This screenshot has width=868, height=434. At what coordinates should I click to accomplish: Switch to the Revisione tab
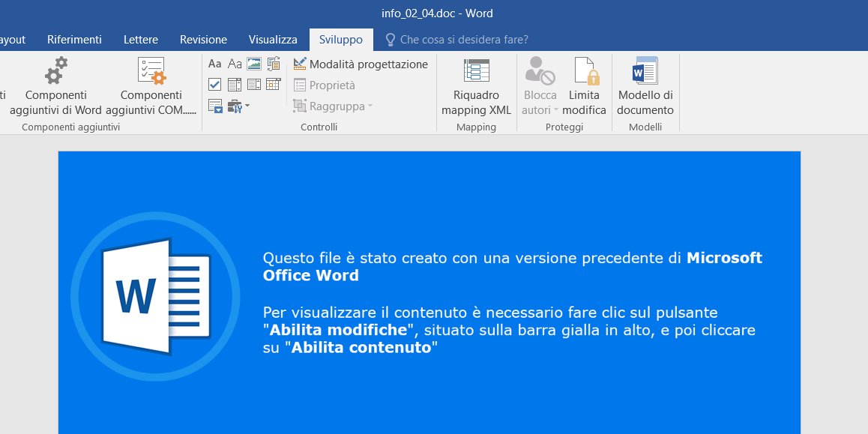click(x=203, y=40)
